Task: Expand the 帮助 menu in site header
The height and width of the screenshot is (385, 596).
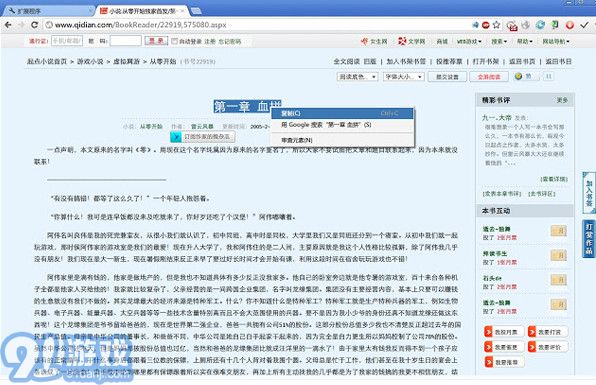Action: (x=525, y=41)
